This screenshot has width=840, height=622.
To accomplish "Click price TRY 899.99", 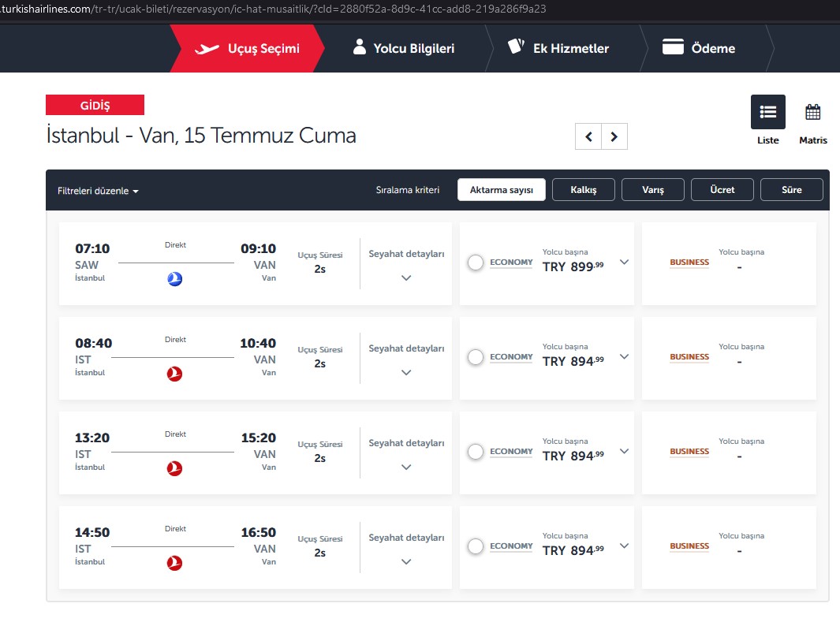I will [x=573, y=266].
